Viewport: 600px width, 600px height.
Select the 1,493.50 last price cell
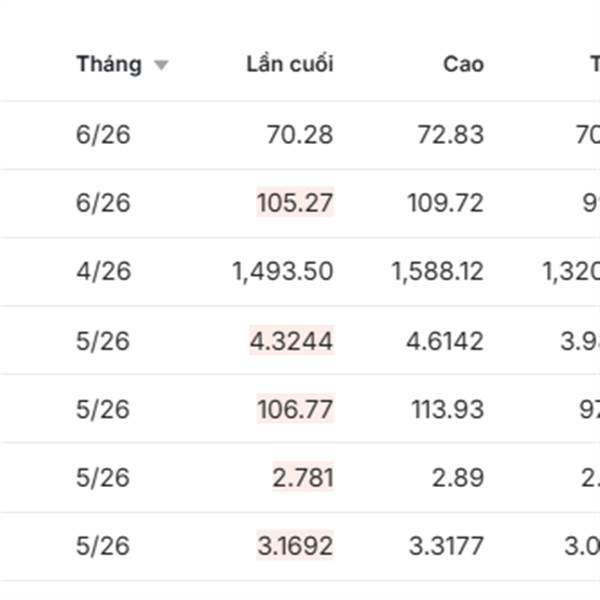coord(283,272)
